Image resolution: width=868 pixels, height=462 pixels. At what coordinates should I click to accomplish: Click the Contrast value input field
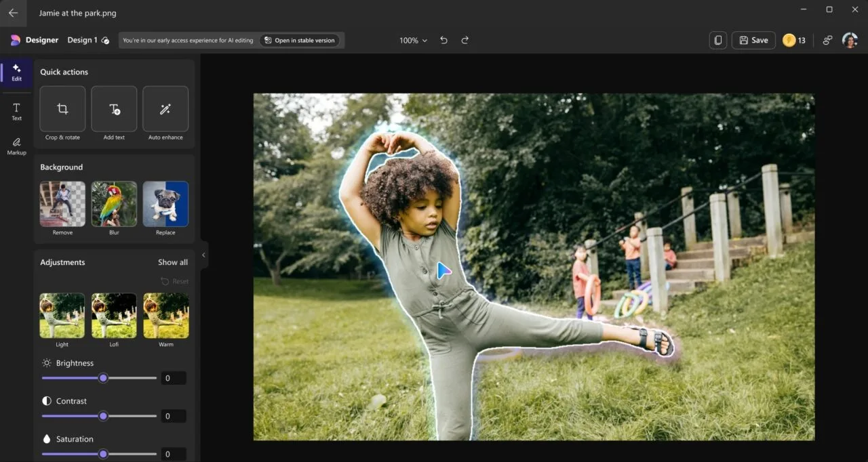coord(173,415)
